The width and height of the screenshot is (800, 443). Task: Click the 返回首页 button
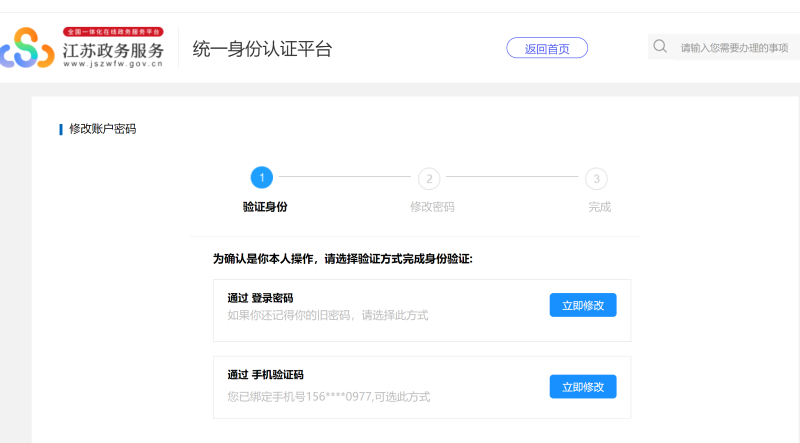547,48
